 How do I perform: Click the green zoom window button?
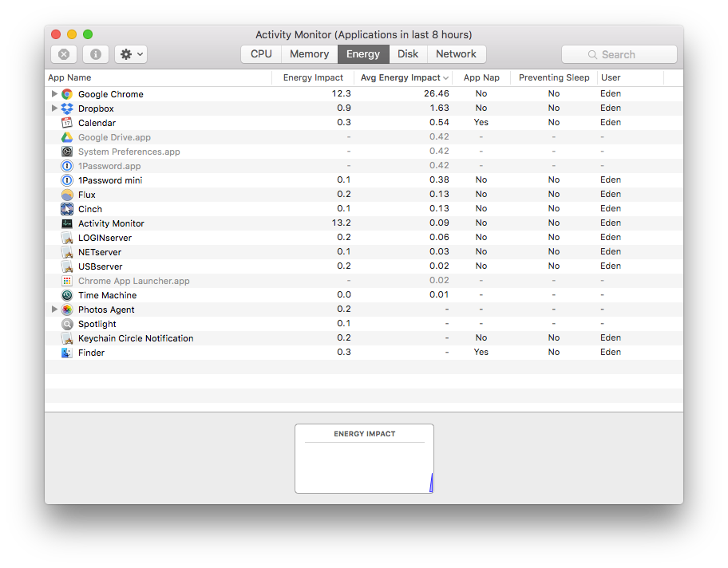point(88,34)
